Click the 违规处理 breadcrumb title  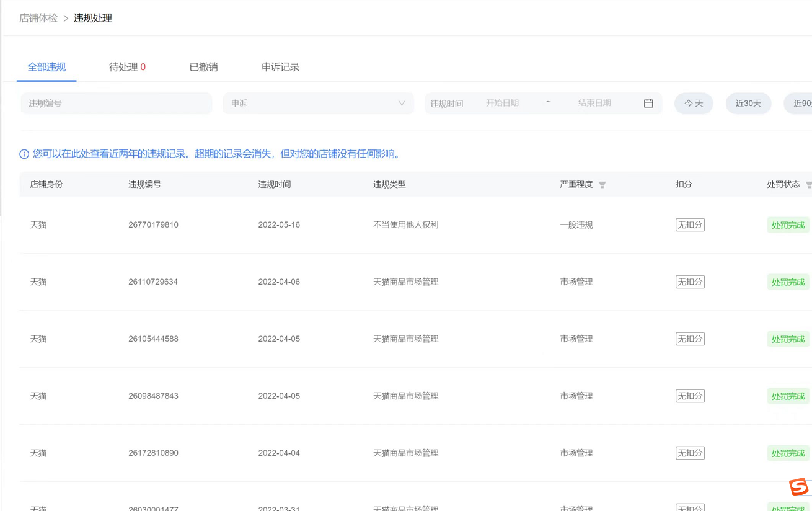pyautogui.click(x=93, y=18)
